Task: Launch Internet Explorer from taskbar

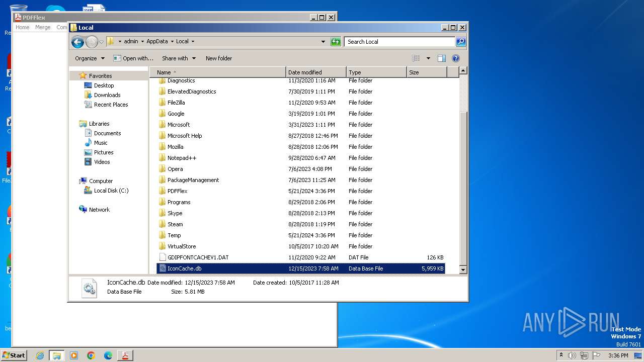Action: point(40,355)
